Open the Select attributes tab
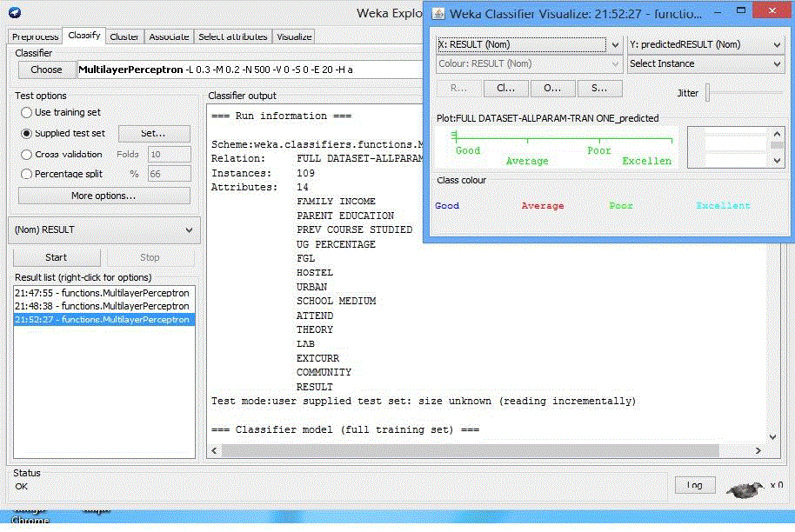Image resolution: width=795 pixels, height=532 pixels. [x=233, y=37]
